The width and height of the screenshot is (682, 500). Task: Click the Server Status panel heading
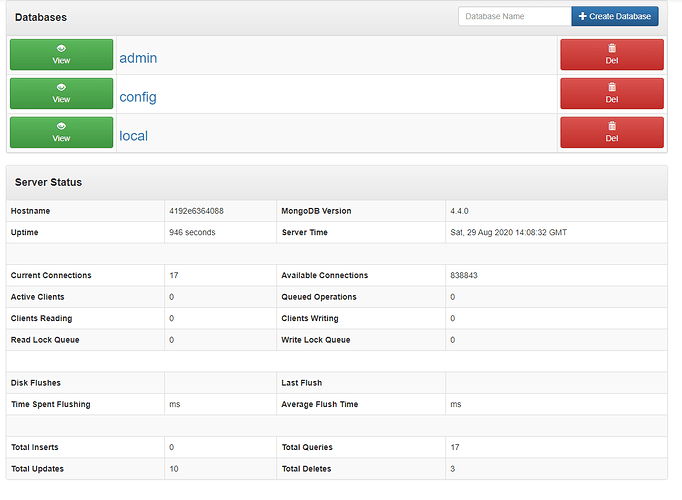pyautogui.click(x=48, y=182)
